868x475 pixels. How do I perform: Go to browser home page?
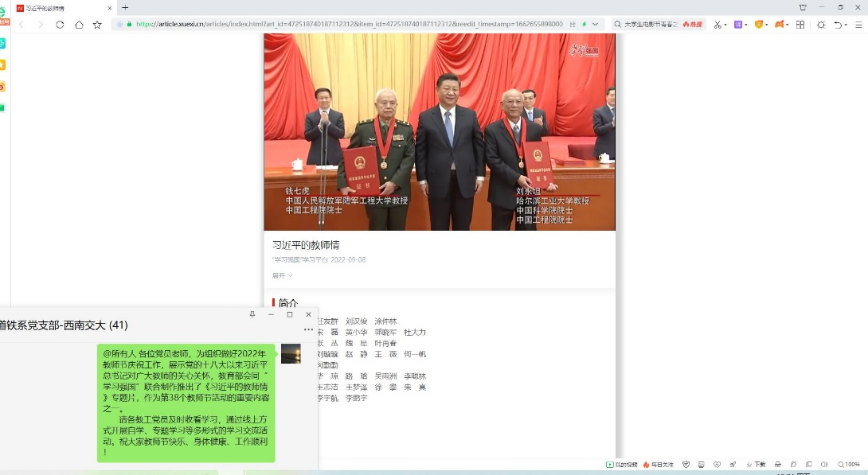tap(79, 25)
